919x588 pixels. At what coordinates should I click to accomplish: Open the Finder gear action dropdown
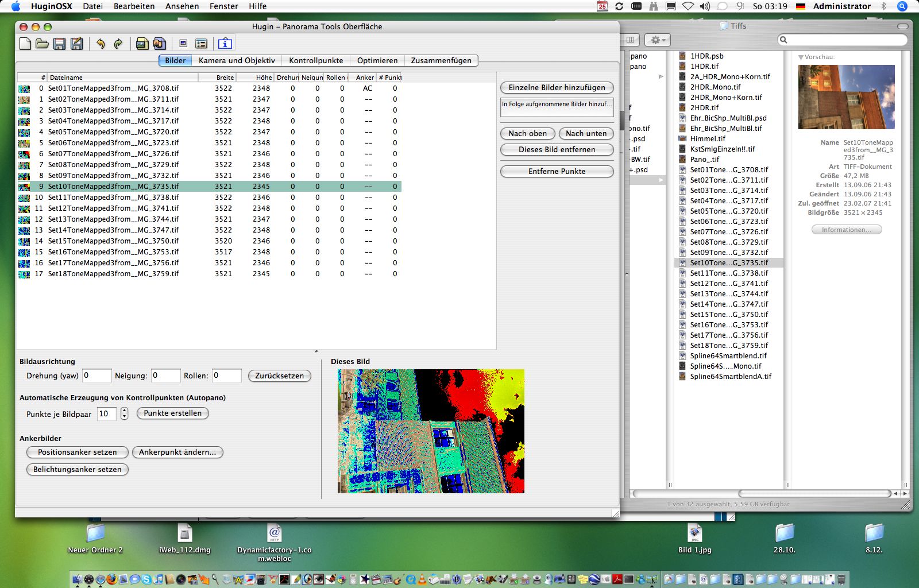[x=657, y=40]
